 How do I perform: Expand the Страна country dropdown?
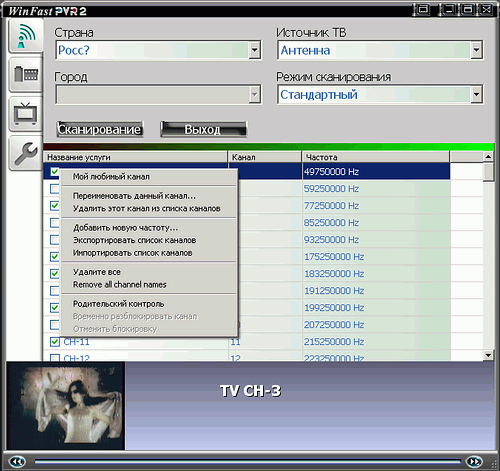pos(255,50)
